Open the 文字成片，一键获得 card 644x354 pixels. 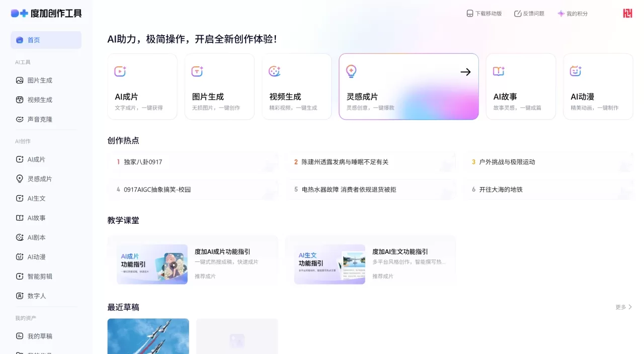[x=142, y=86]
